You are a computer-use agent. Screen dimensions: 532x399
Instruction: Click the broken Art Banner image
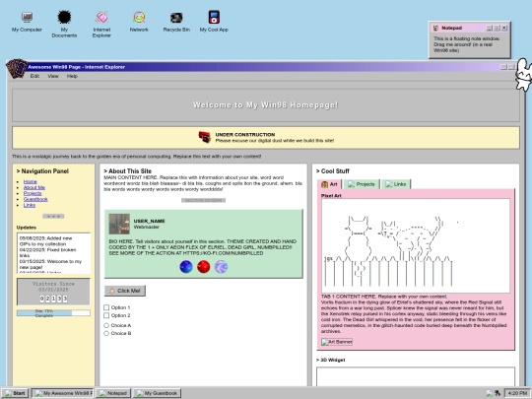coord(337,342)
